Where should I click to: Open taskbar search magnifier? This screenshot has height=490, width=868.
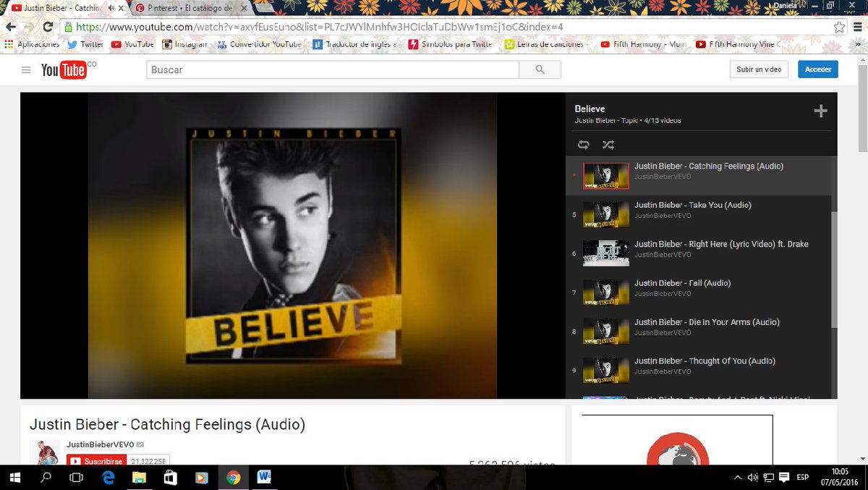[x=46, y=478]
